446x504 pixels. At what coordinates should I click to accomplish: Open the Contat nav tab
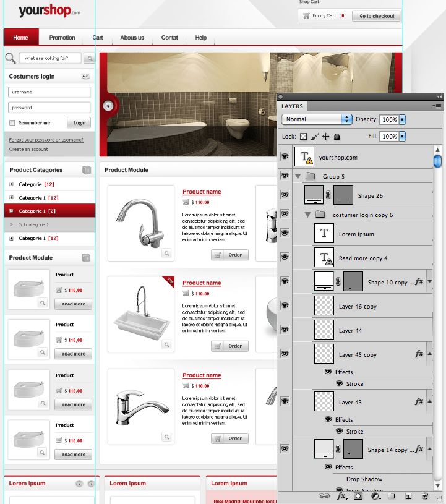tap(169, 38)
